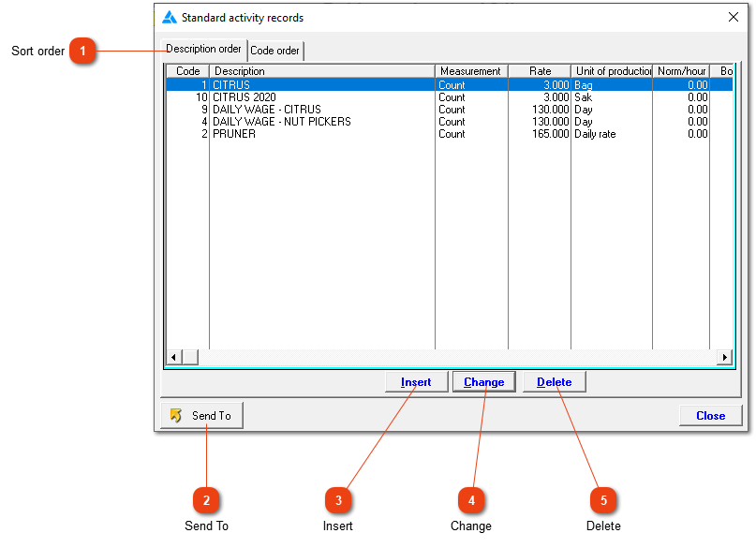Click the Delete button

[x=555, y=382]
